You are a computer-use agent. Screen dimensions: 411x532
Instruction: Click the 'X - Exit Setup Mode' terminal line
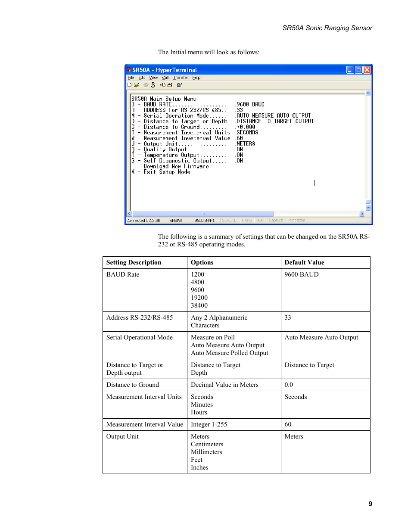(161, 172)
